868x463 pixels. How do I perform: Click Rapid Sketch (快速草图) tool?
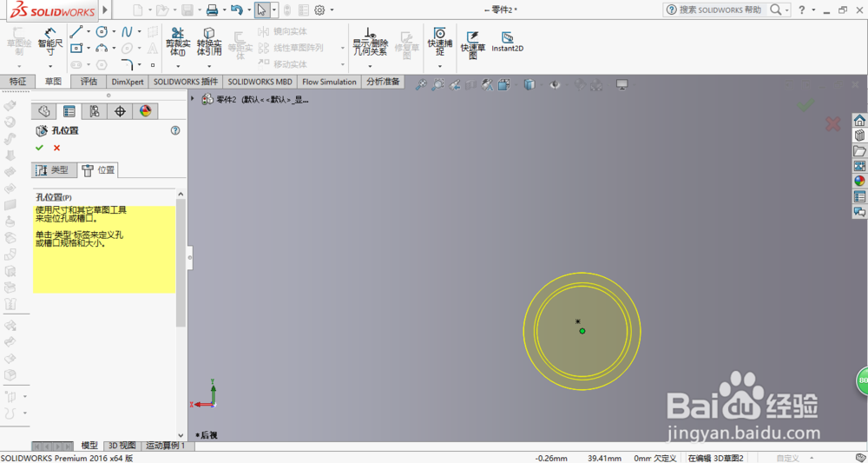tap(473, 44)
